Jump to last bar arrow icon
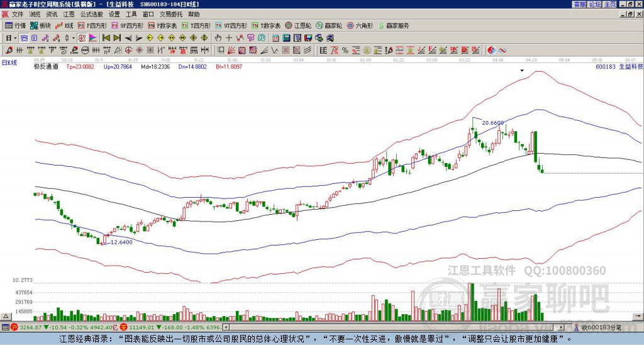The height and width of the screenshot is (345, 644). 117,38
